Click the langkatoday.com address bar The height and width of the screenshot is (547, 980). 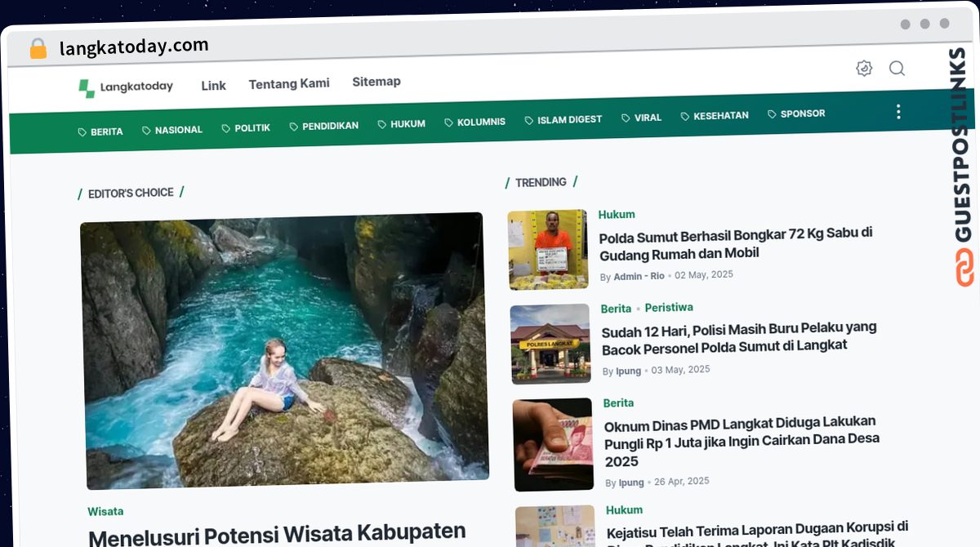pyautogui.click(x=134, y=45)
